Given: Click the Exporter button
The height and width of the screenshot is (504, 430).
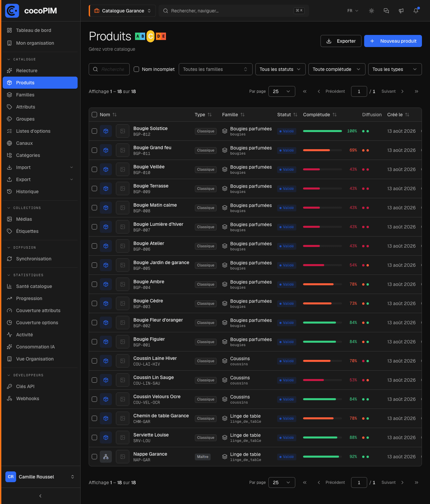Looking at the screenshot, I should (341, 41).
